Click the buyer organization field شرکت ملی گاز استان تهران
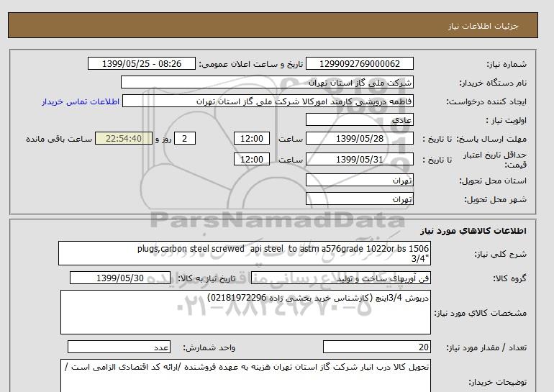554x392 pixels. click(267, 83)
